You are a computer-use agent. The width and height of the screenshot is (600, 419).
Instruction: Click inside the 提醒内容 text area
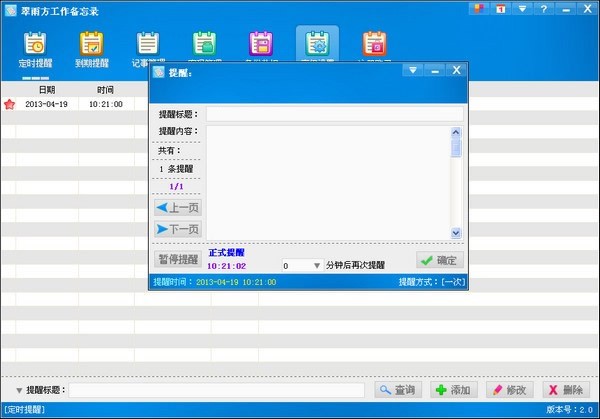click(329, 183)
